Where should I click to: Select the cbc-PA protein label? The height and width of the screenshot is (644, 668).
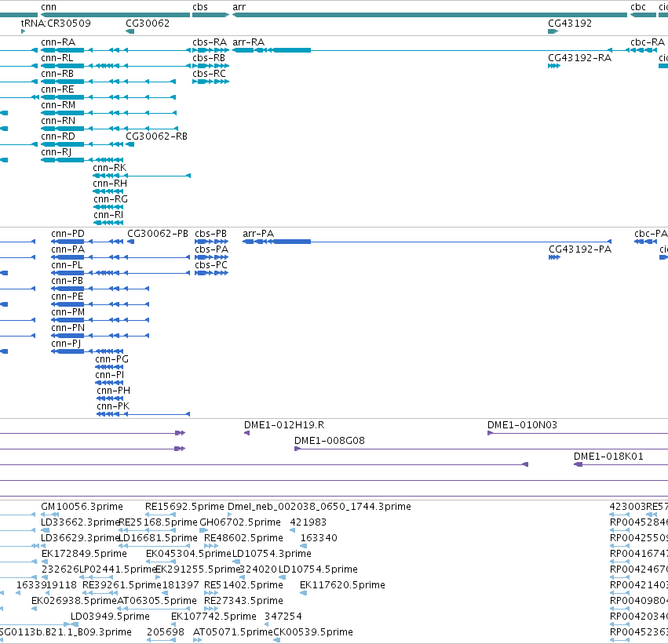[x=651, y=234]
